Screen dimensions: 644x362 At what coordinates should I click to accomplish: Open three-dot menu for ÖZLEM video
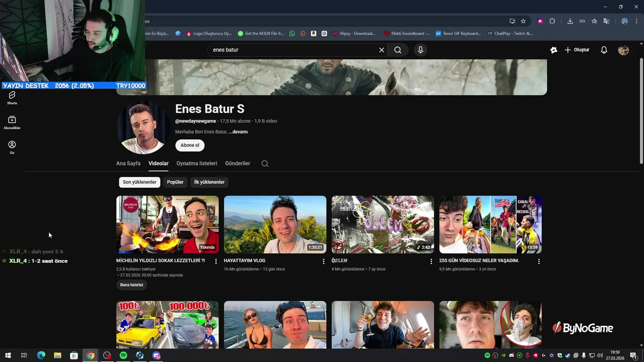[x=431, y=261]
